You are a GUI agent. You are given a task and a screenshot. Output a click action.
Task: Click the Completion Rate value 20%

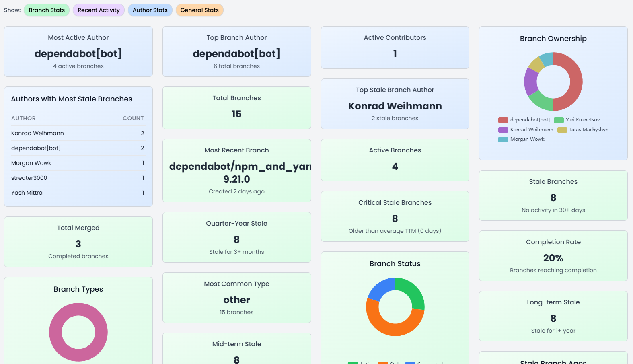click(553, 258)
